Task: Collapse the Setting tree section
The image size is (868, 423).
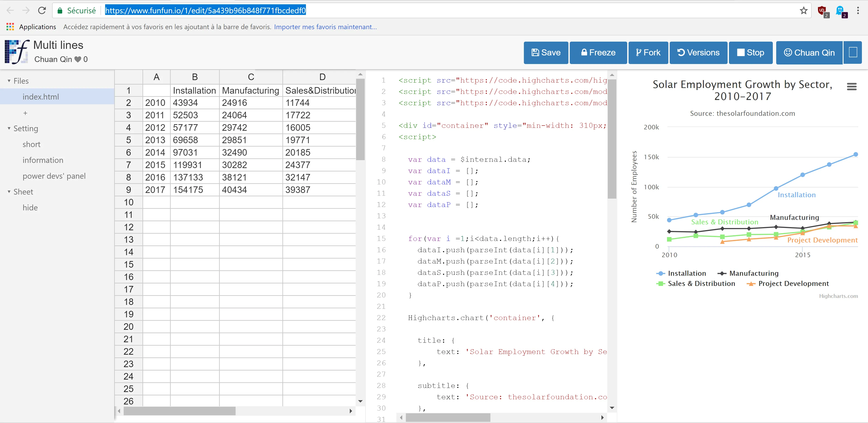Action: (9, 128)
